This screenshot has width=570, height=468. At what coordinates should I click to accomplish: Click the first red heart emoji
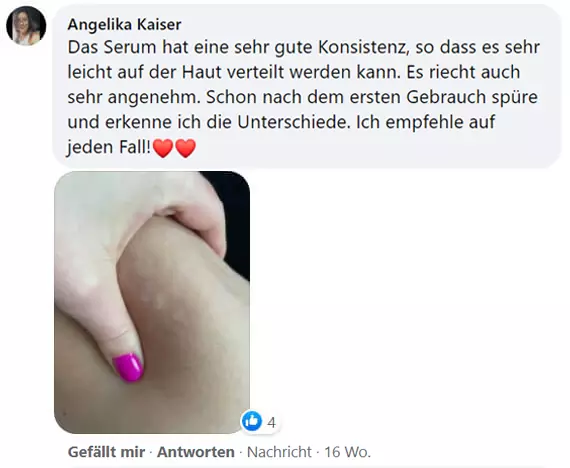[163, 148]
